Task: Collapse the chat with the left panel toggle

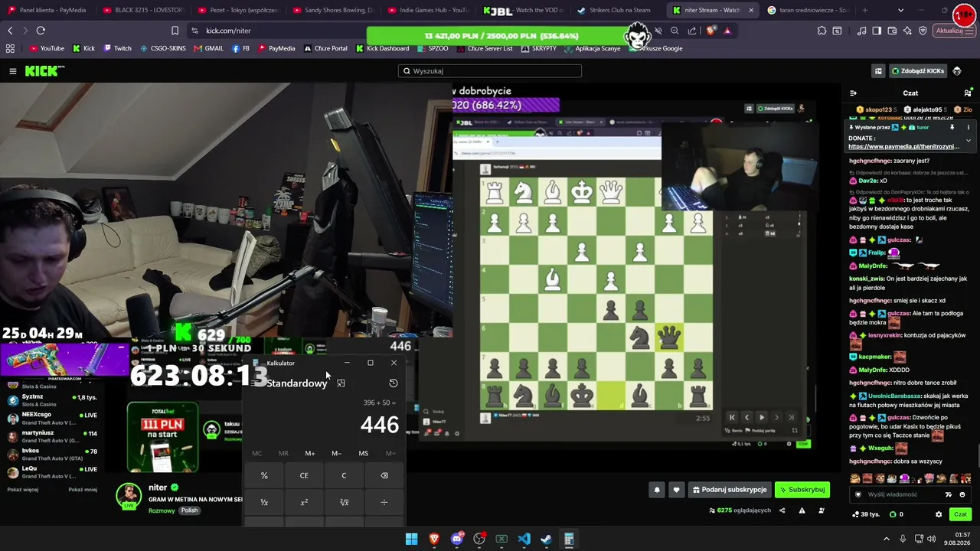Action: click(853, 93)
